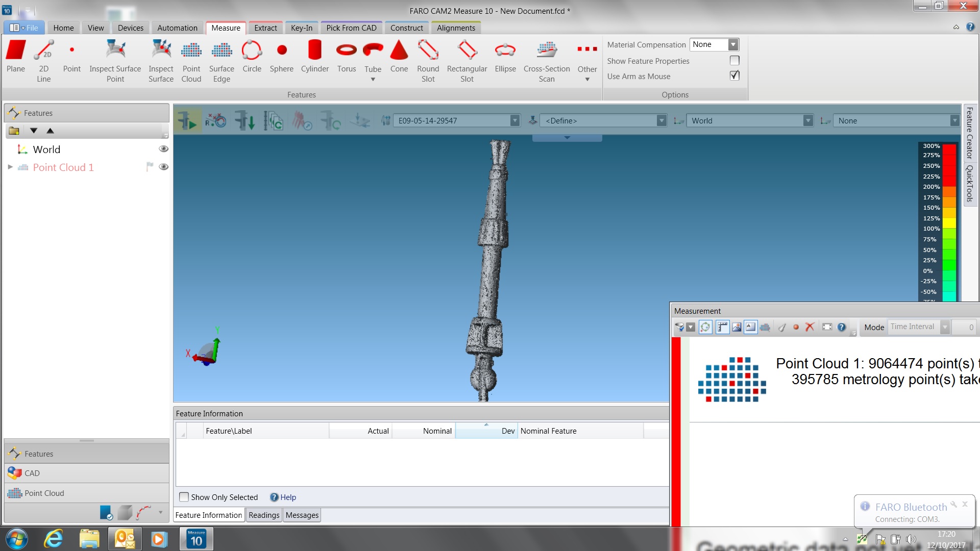Select the Cylinder measure tool
The width and height of the screenshot is (980, 551).
(x=315, y=56)
